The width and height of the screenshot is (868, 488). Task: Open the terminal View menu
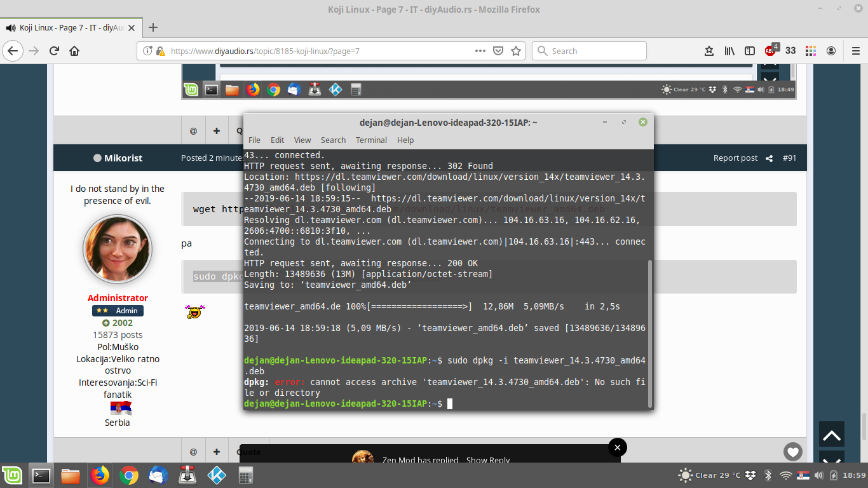pyautogui.click(x=302, y=140)
